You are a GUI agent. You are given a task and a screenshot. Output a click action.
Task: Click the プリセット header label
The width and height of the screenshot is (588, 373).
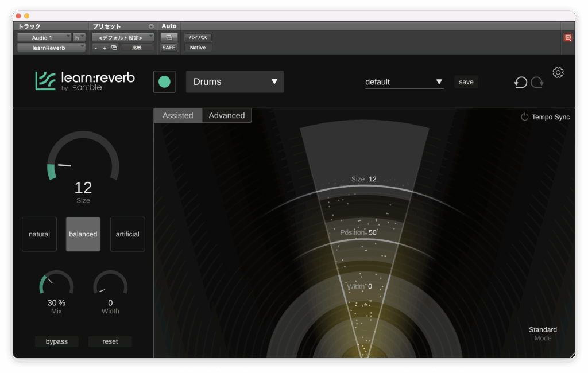click(106, 26)
